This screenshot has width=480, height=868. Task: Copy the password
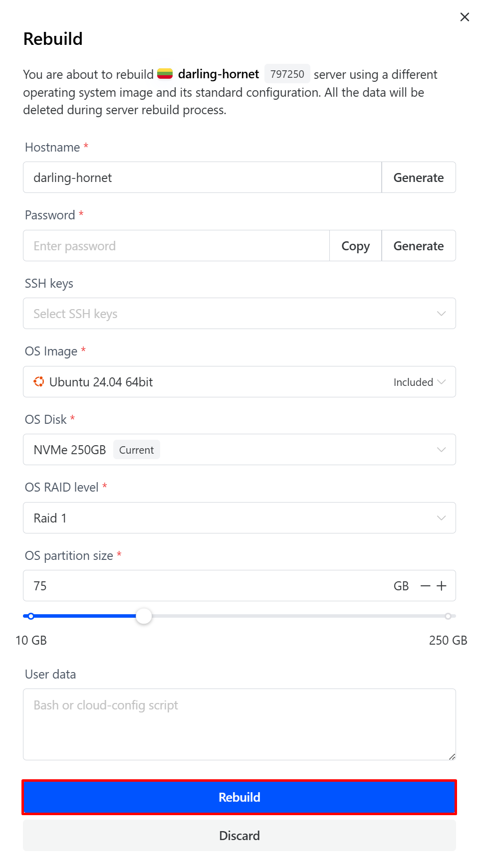point(355,246)
